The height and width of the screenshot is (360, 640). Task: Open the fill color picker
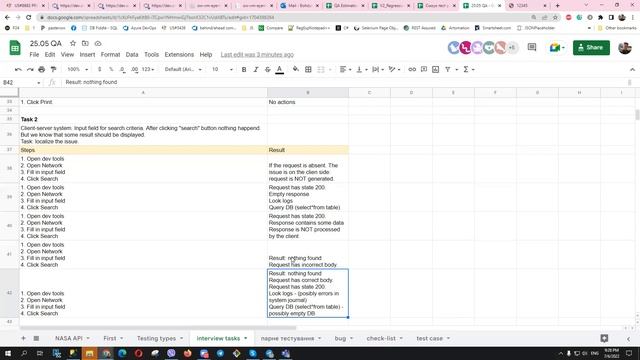(296, 69)
